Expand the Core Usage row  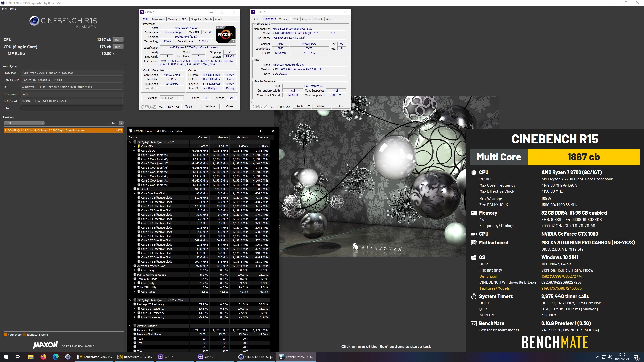click(x=134, y=270)
